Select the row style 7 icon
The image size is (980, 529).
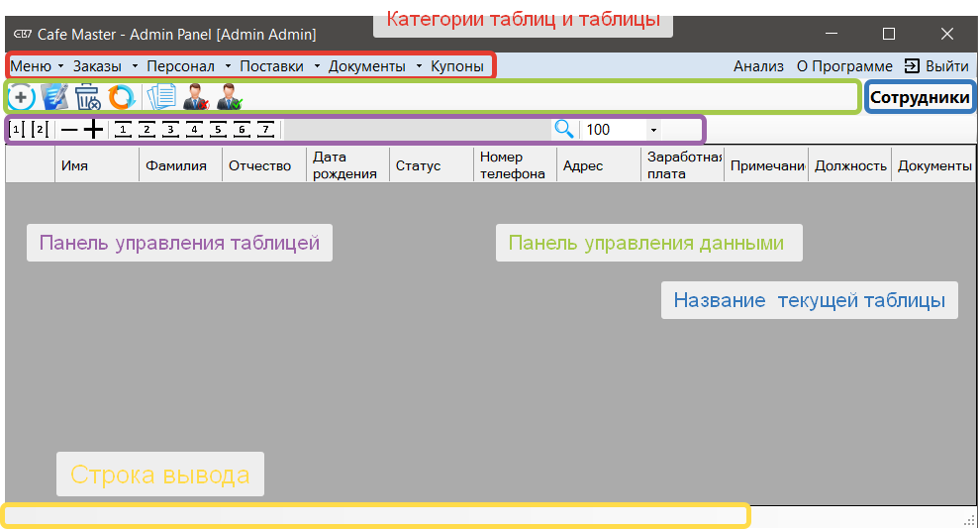pyautogui.click(x=265, y=130)
